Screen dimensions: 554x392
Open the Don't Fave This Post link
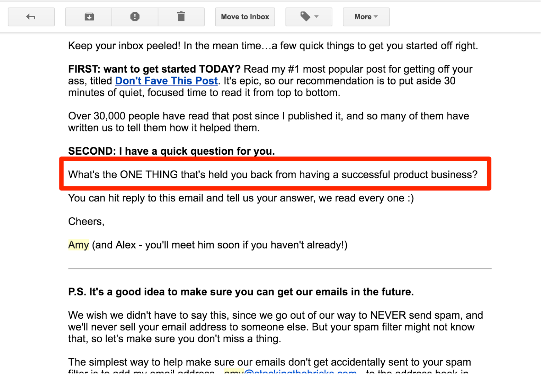(166, 81)
